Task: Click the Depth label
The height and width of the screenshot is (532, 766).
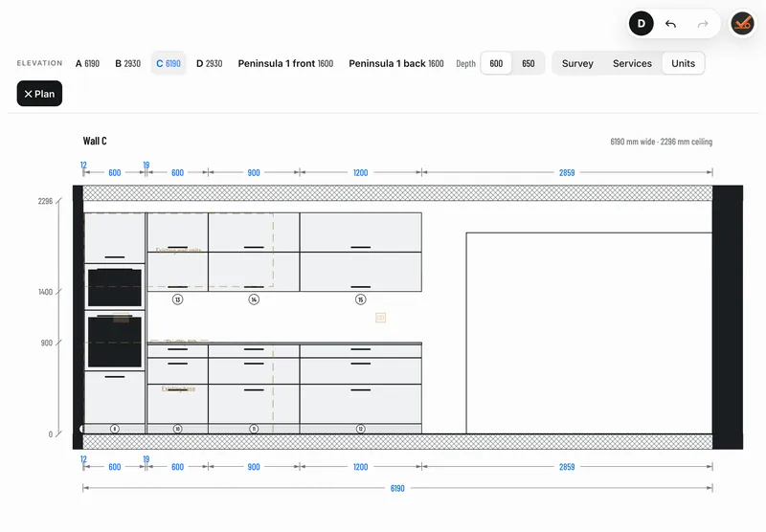Action: (x=465, y=63)
